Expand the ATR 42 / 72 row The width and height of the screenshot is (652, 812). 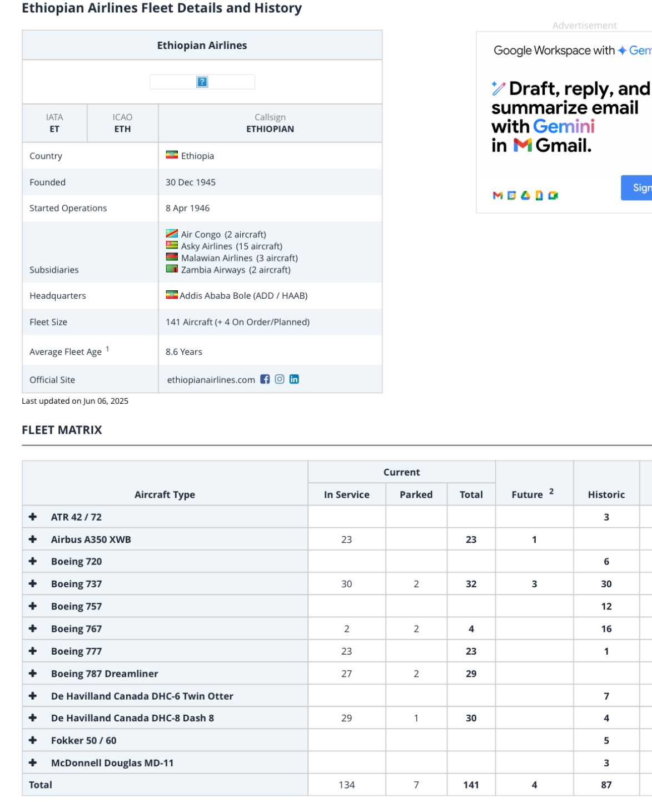pos(33,517)
